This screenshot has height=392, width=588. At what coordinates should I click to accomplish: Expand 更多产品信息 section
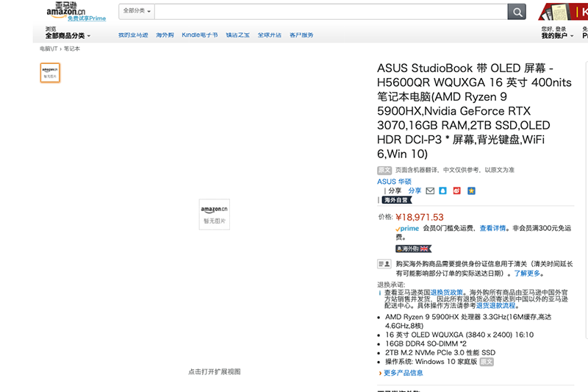click(402, 373)
